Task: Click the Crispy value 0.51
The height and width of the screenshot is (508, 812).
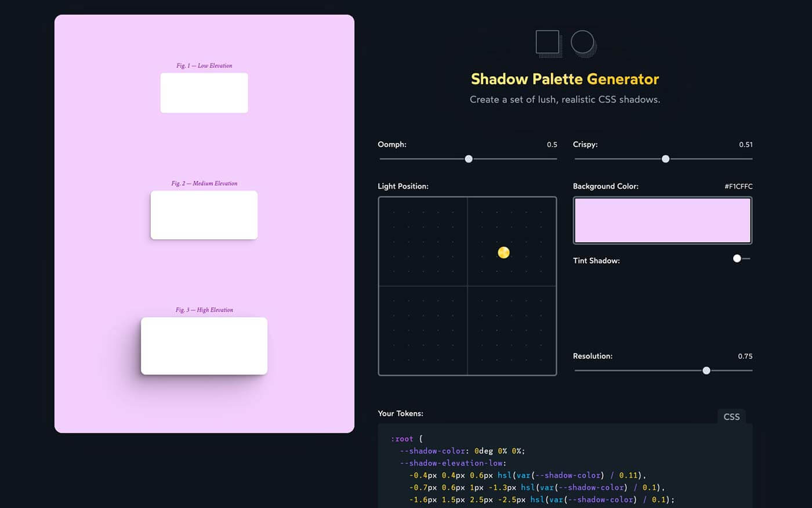Action: pyautogui.click(x=746, y=145)
